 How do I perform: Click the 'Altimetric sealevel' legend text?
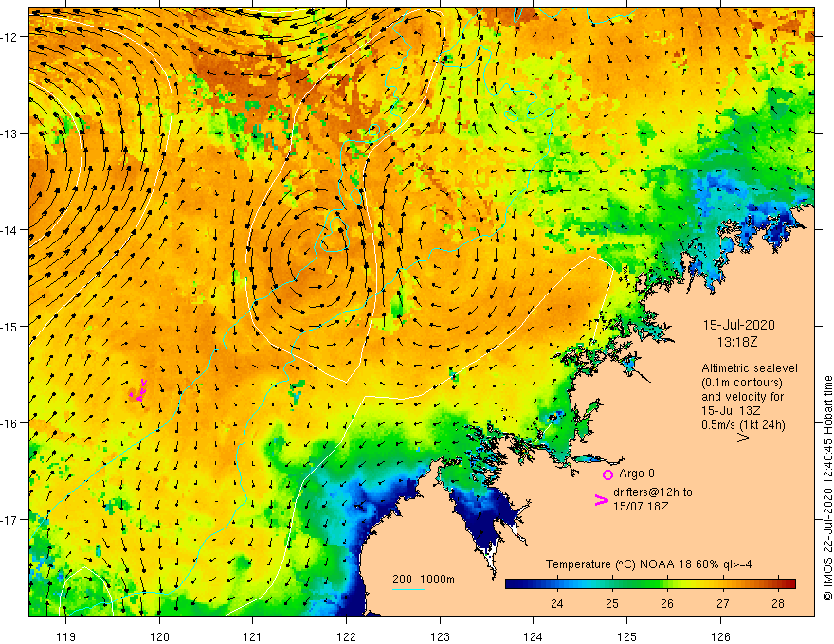(x=750, y=368)
